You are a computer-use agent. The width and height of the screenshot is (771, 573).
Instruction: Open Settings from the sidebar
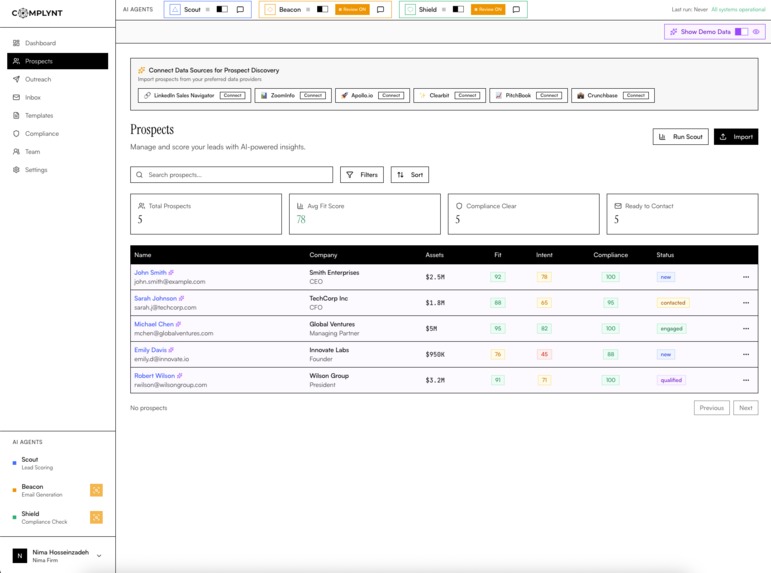coord(58,170)
